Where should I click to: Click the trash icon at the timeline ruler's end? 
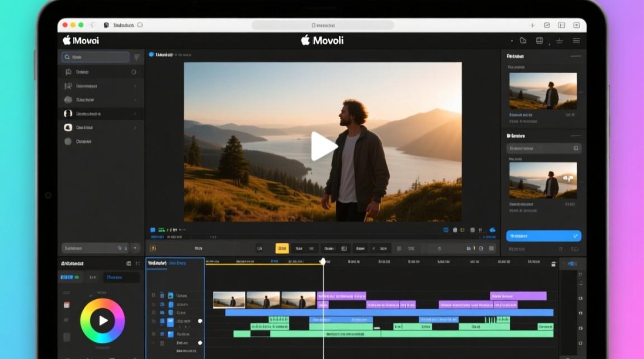pos(553,264)
